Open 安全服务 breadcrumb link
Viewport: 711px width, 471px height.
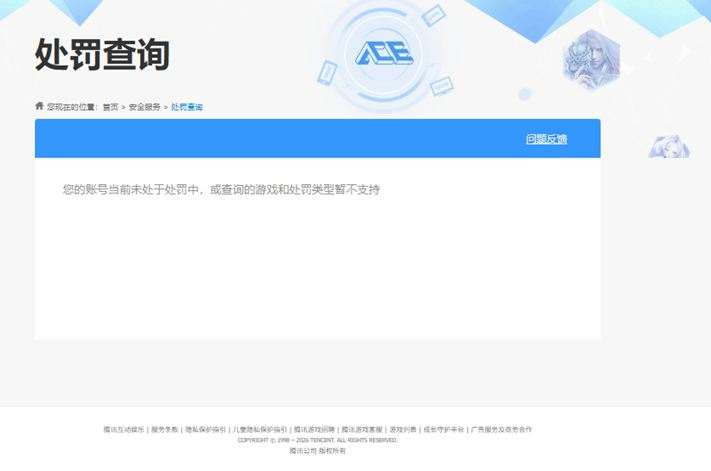tap(145, 107)
